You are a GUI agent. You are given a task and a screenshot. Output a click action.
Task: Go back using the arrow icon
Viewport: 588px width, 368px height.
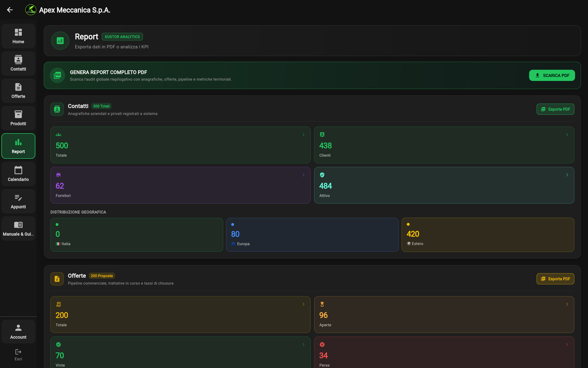pos(10,10)
